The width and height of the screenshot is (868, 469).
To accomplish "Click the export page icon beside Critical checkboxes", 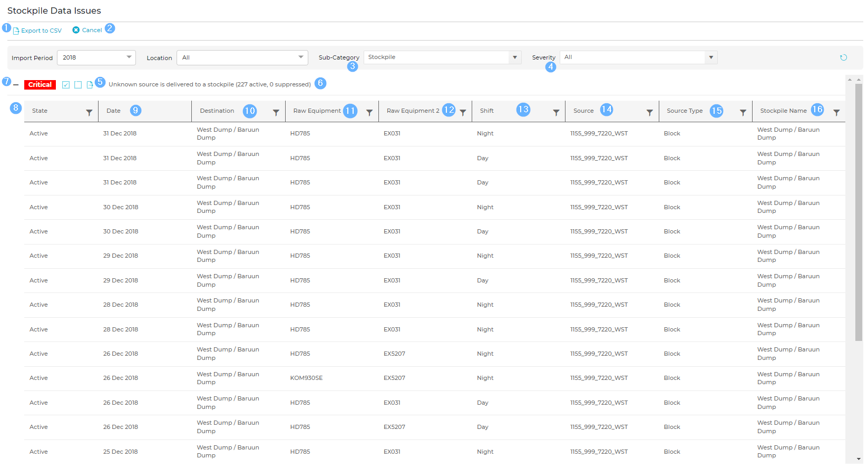I will (x=90, y=85).
